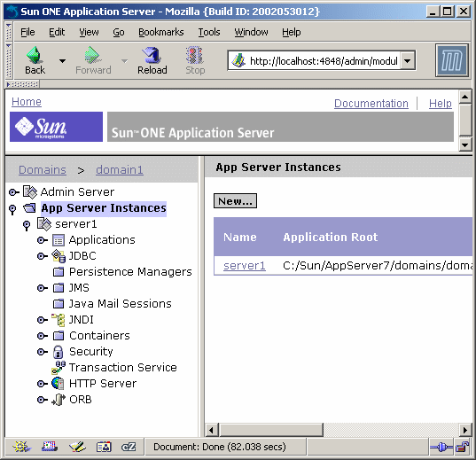Click the Back navigation icon
Screen dimensions: 476x460
(x=35, y=55)
